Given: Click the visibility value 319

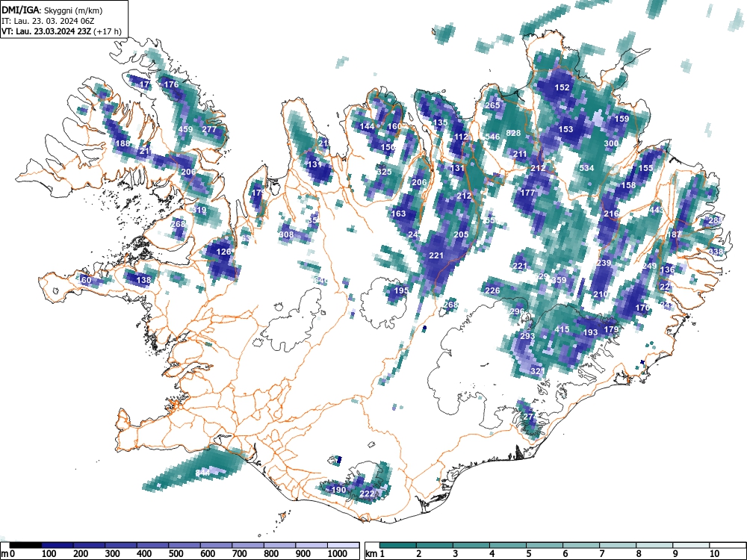Looking at the screenshot, I should 199,210.
